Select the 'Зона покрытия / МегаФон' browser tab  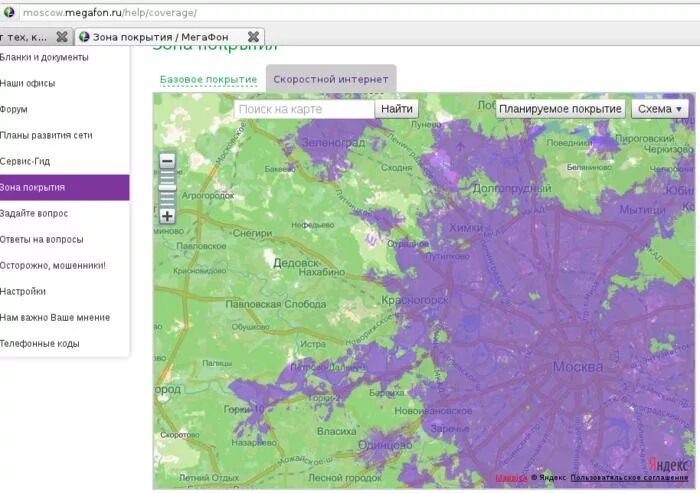[170, 37]
